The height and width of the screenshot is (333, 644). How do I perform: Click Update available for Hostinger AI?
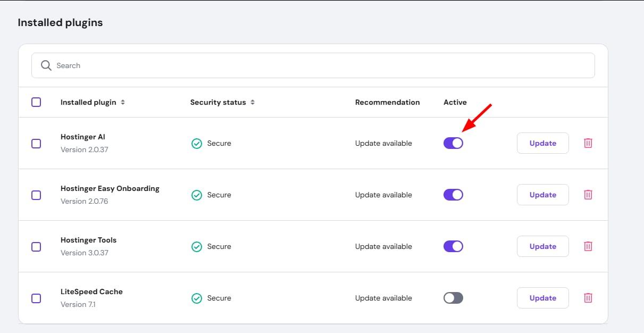(383, 143)
